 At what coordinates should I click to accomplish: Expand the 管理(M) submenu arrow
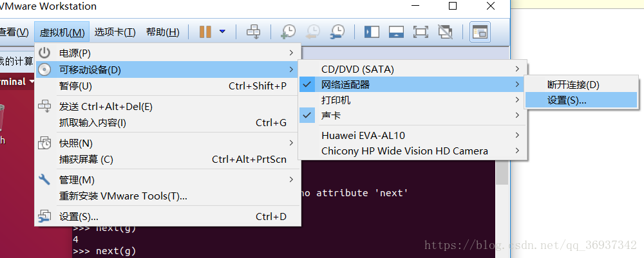(291, 180)
